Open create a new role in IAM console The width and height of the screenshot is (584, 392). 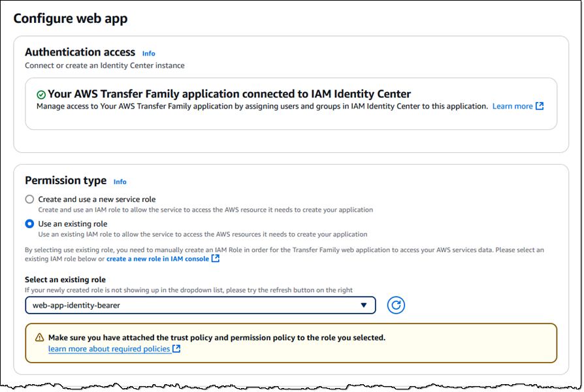point(157,259)
